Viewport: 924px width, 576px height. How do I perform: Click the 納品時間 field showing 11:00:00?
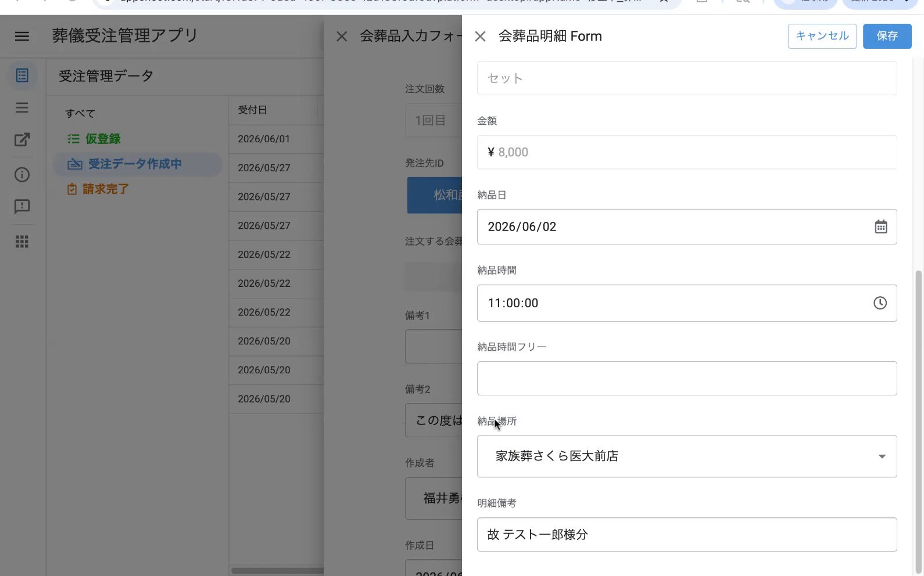687,303
